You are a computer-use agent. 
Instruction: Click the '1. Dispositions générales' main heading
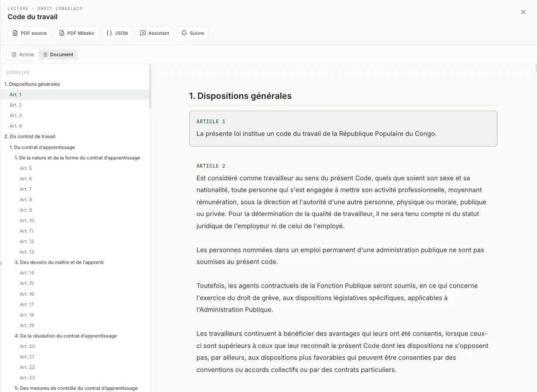(240, 96)
